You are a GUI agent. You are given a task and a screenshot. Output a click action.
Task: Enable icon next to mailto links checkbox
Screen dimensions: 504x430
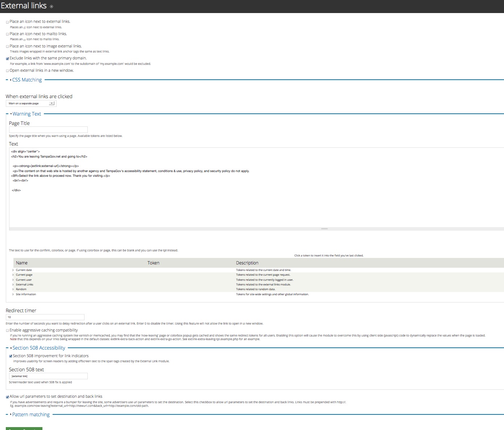(x=8, y=34)
